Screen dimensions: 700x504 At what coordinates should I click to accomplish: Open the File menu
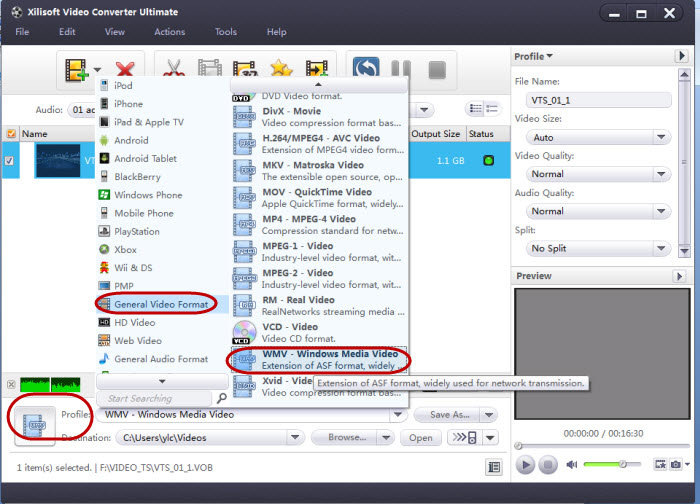(x=22, y=32)
